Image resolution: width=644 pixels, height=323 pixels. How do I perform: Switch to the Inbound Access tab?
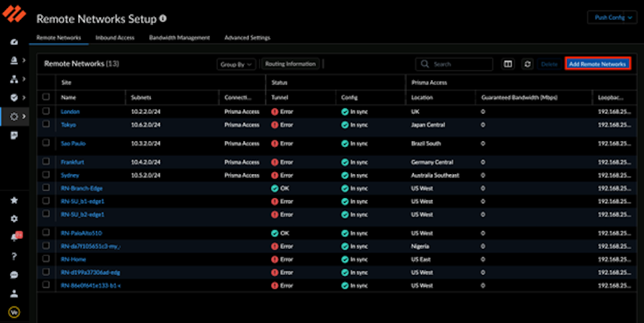[x=115, y=38]
